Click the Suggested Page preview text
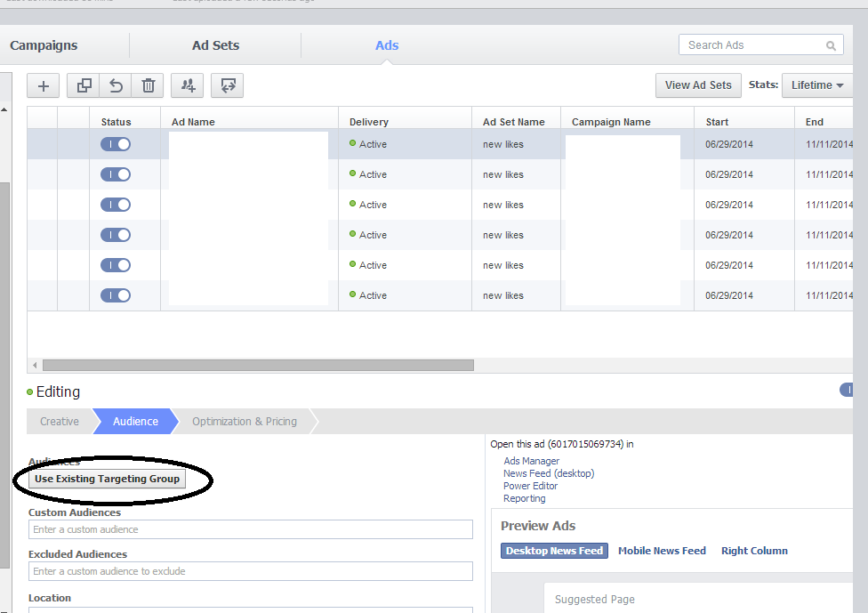Image resolution: width=868 pixels, height=613 pixels. tap(595, 599)
